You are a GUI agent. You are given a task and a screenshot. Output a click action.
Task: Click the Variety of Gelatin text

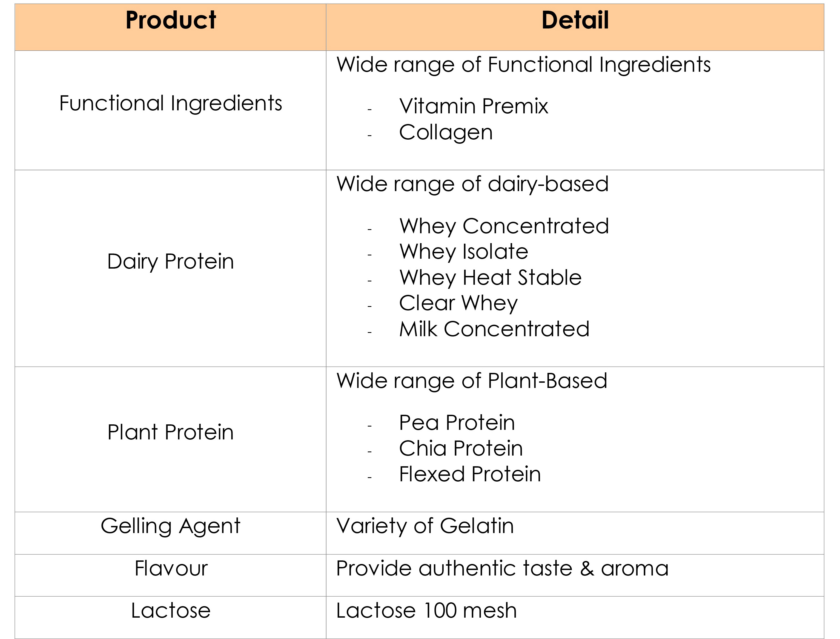point(425,526)
